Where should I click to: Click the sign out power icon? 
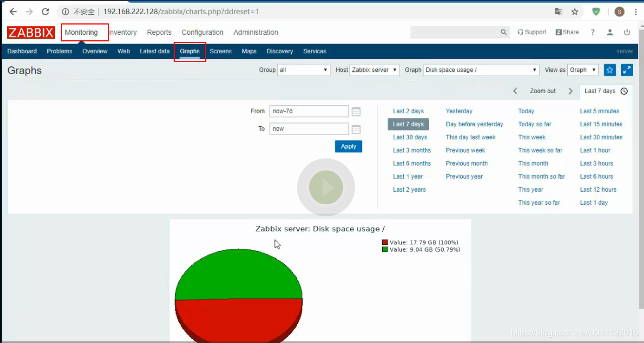pyautogui.click(x=627, y=32)
